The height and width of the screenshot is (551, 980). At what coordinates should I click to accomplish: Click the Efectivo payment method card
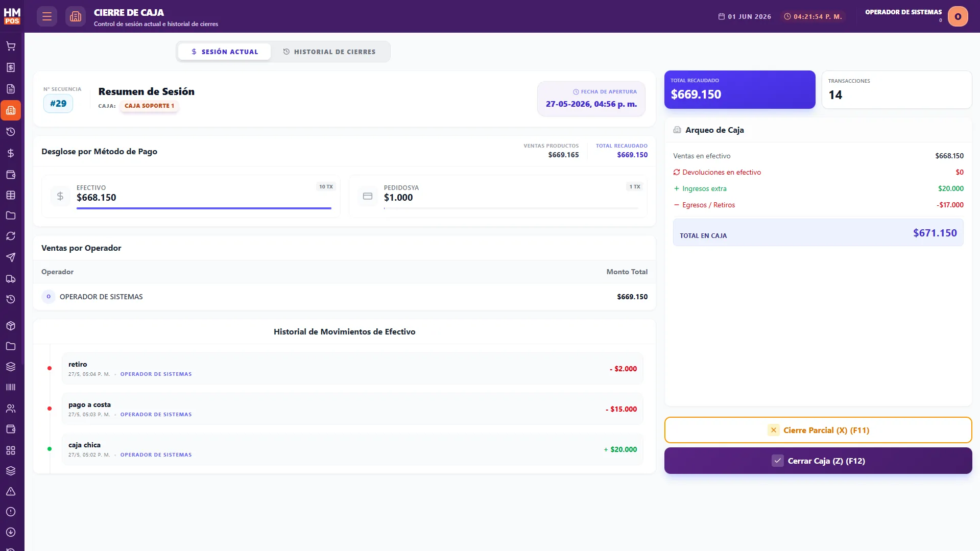pyautogui.click(x=191, y=197)
